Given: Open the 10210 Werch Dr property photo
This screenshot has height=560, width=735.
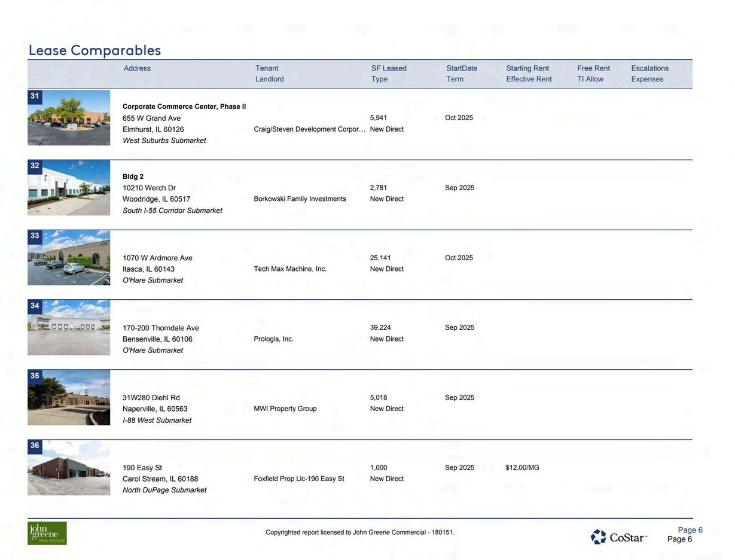Looking at the screenshot, I should coord(69,188).
